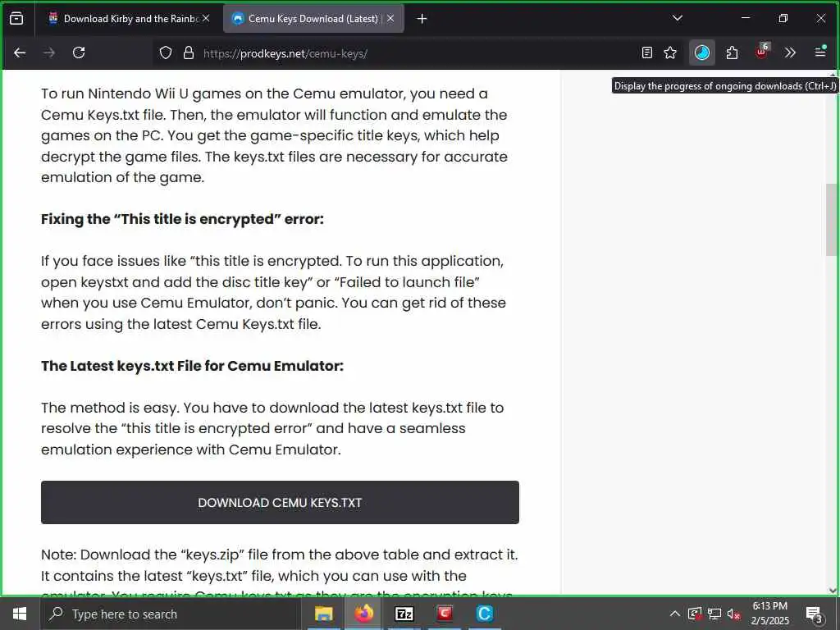
Task: Open a new browser tab
Action: 422,19
